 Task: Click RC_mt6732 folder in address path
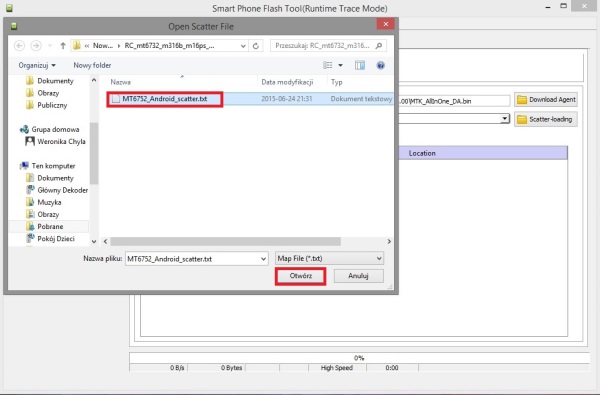tap(170, 46)
